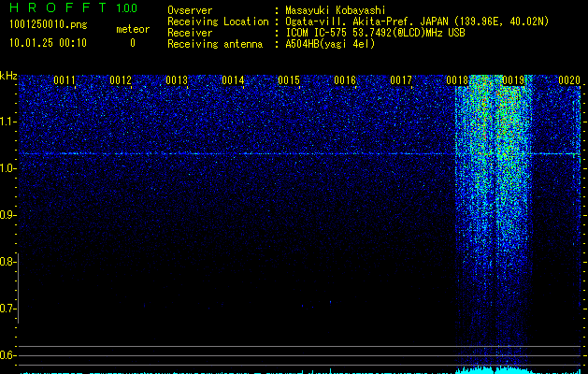
Task: Click the Ovserver label
Action: 190,10
